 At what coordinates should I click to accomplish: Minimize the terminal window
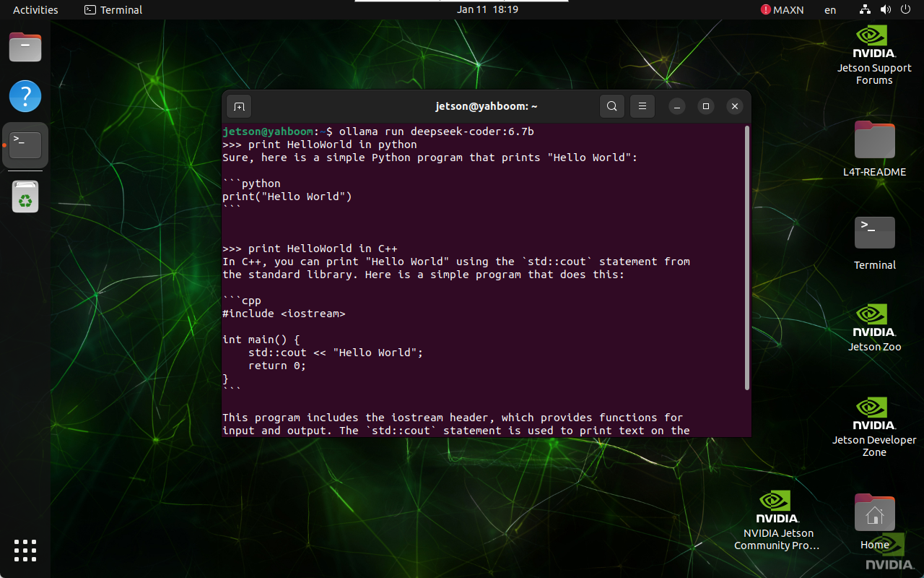coord(676,106)
